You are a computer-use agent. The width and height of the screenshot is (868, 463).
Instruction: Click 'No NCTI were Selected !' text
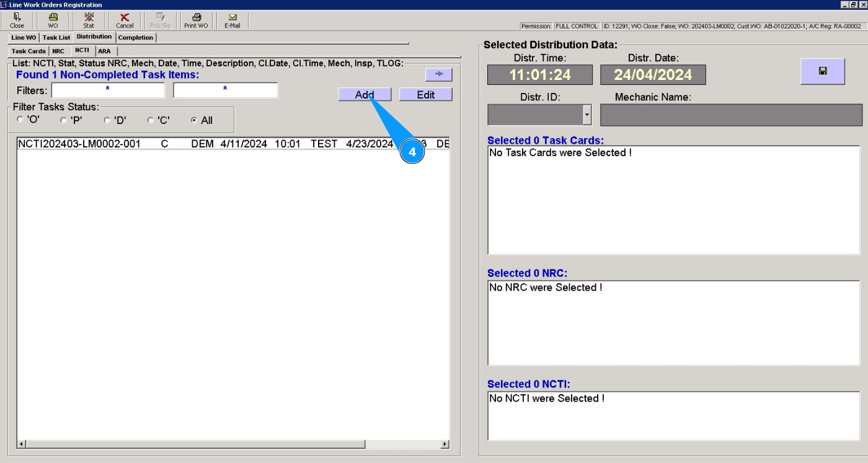point(547,399)
